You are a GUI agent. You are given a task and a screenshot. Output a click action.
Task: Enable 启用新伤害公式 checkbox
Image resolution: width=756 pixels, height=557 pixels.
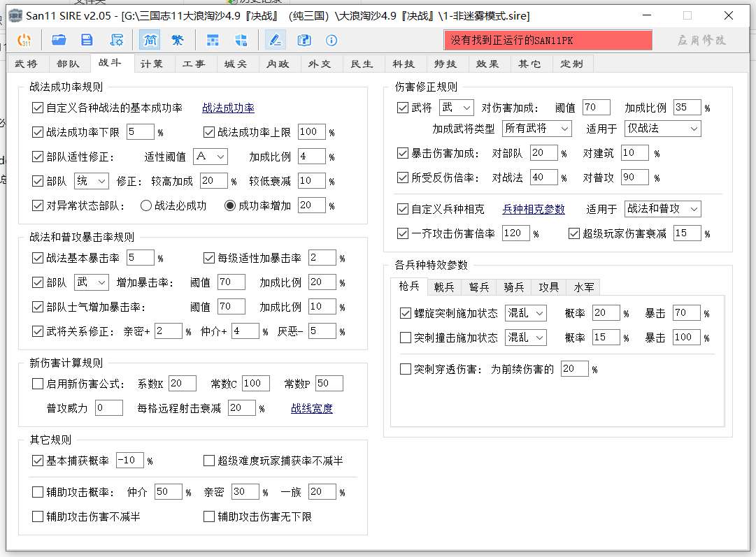(x=38, y=384)
